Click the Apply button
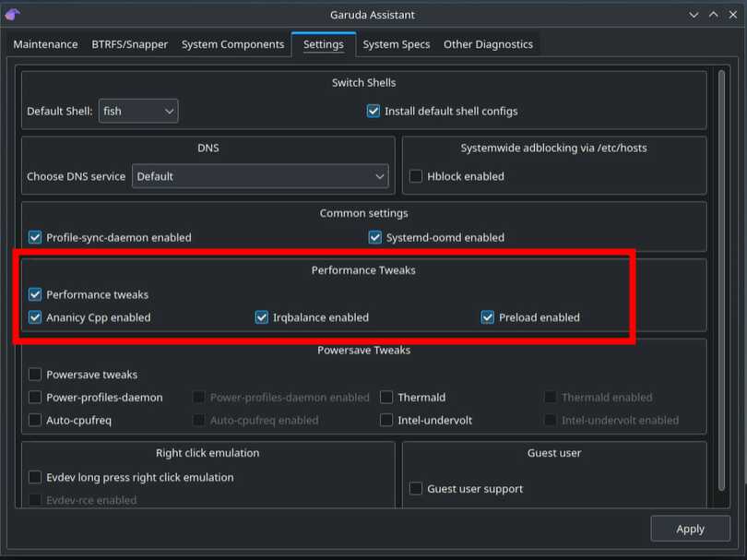The width and height of the screenshot is (747, 560). pos(691,529)
